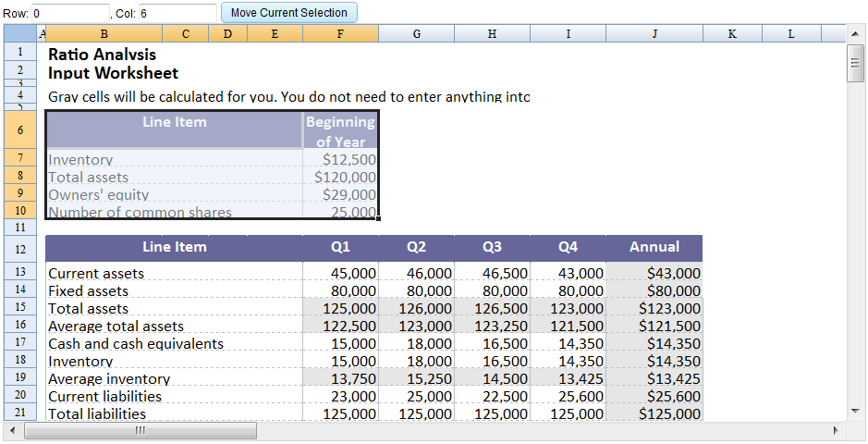The image size is (868, 444).
Task: Click the scroll right arrow of horizontal scrollbar
Action: pyautogui.click(x=836, y=430)
